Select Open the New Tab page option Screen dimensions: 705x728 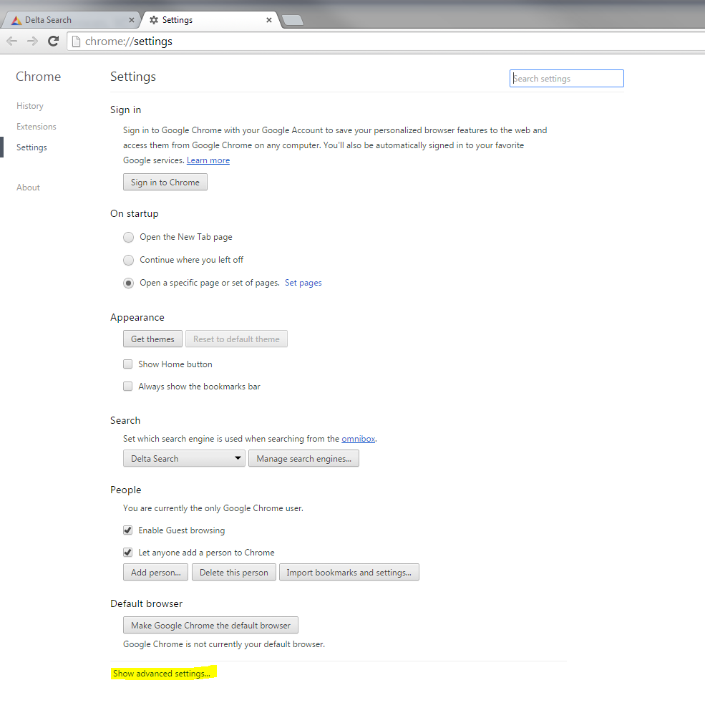129,237
